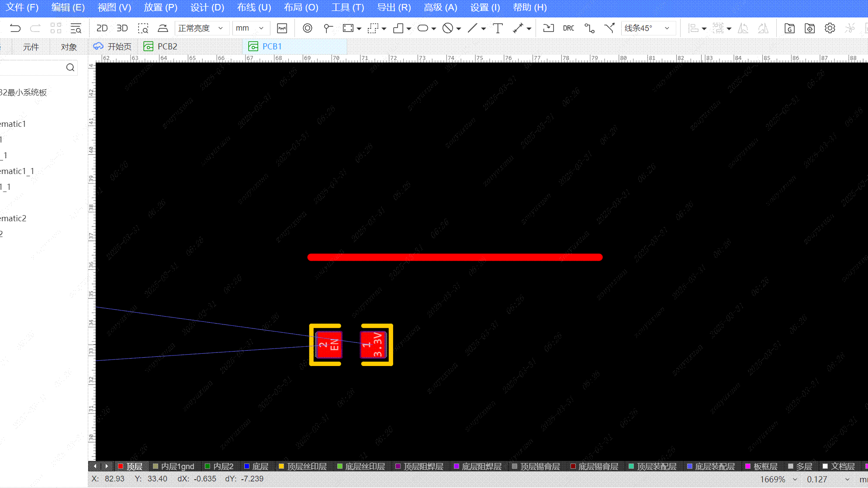Screen dimensions: 868x488
Task: Activate the 顶层 top layer
Action: pos(134,467)
